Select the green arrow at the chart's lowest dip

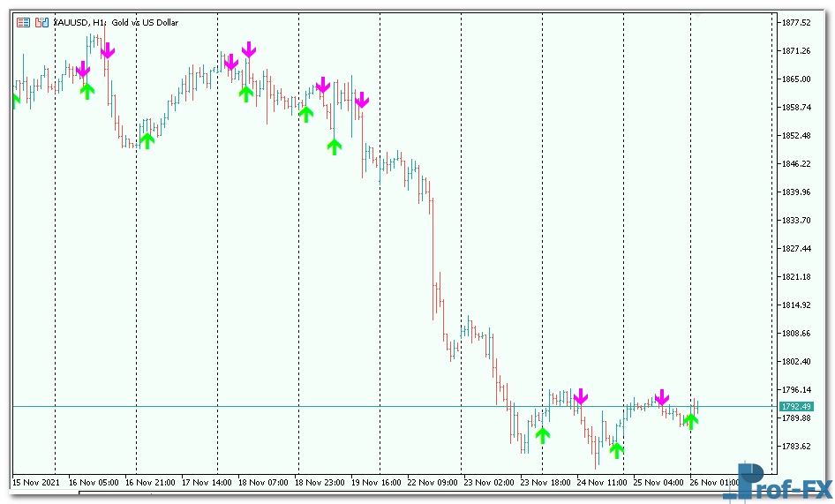point(616,450)
